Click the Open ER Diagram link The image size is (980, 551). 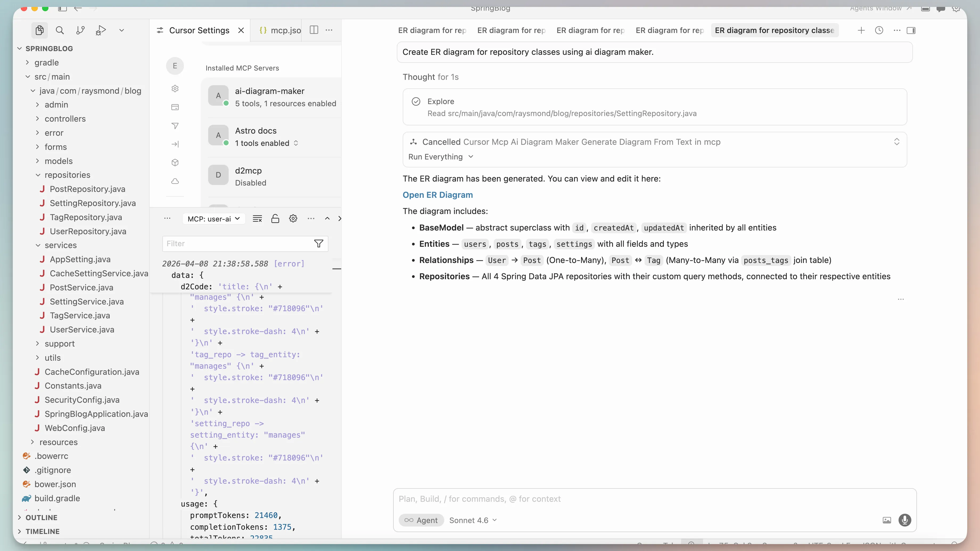pos(438,195)
